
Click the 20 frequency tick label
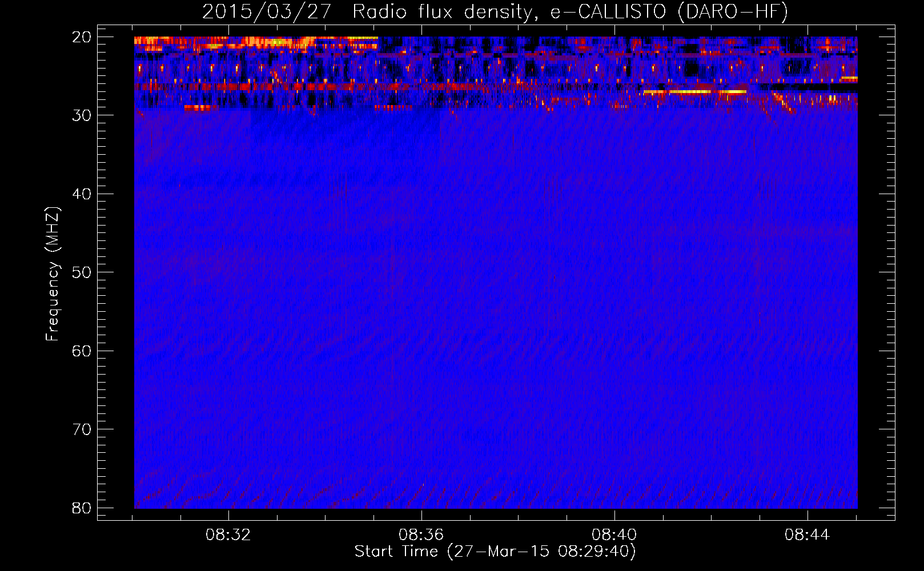click(82, 37)
